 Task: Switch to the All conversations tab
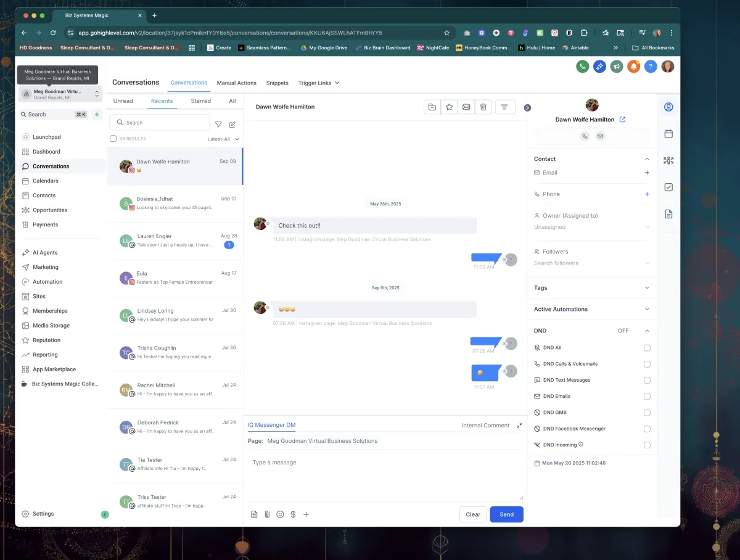232,101
